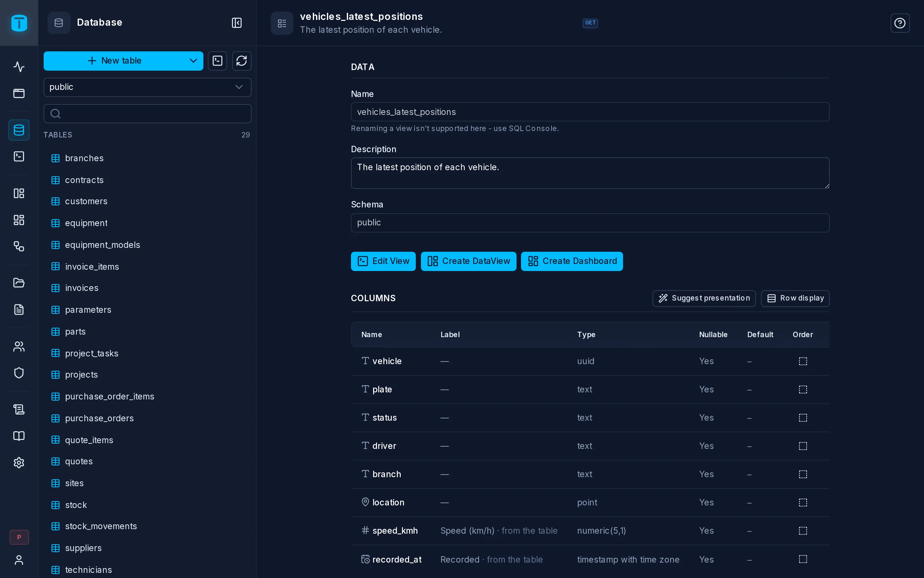This screenshot has height=578, width=924.
Task: Toggle order selector for the plate column
Action: pyautogui.click(x=803, y=390)
